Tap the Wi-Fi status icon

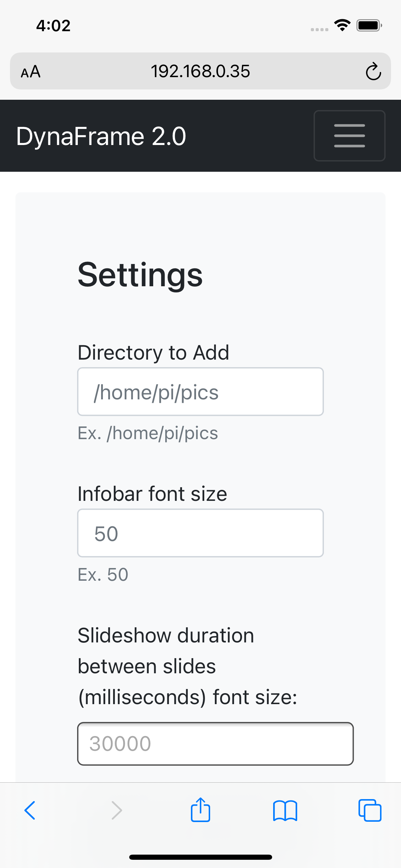pyautogui.click(x=342, y=24)
